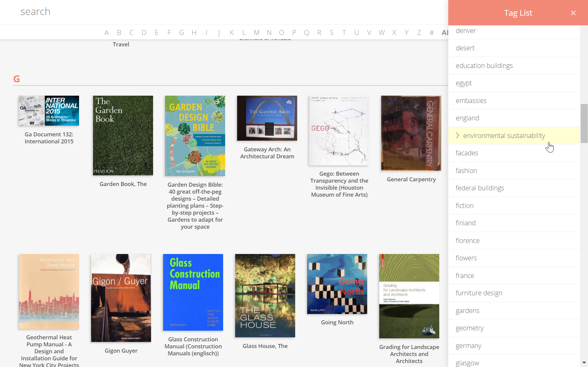
Task: Jump to letter D in alphabet bar
Action: (x=144, y=33)
